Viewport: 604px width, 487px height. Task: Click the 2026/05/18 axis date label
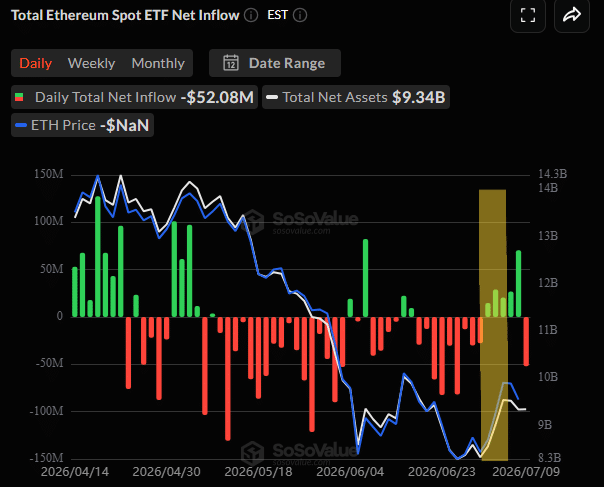[x=258, y=472]
